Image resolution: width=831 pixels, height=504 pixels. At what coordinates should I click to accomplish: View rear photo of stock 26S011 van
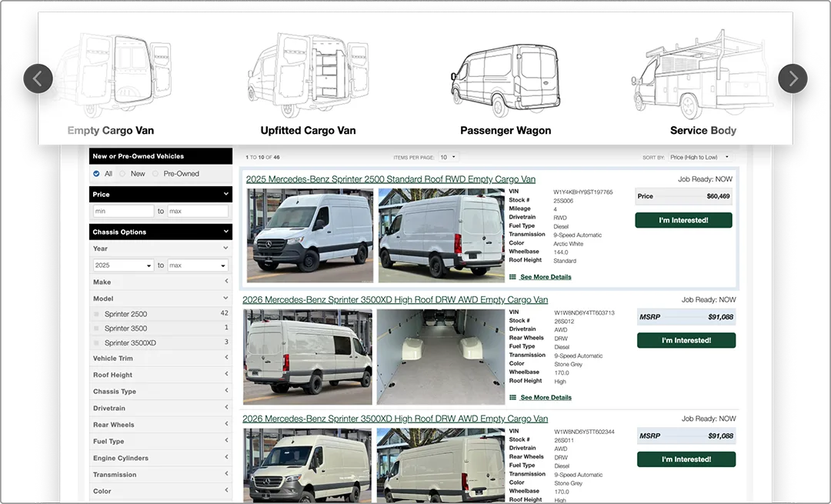pos(440,466)
